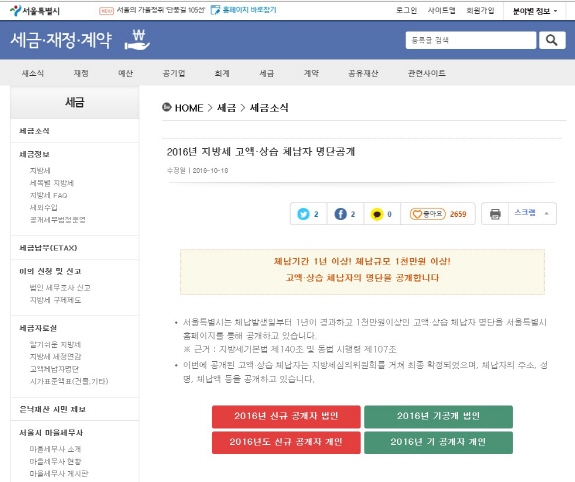
Task: Expand the 스크랩 arrow menu
Action: tap(547, 213)
